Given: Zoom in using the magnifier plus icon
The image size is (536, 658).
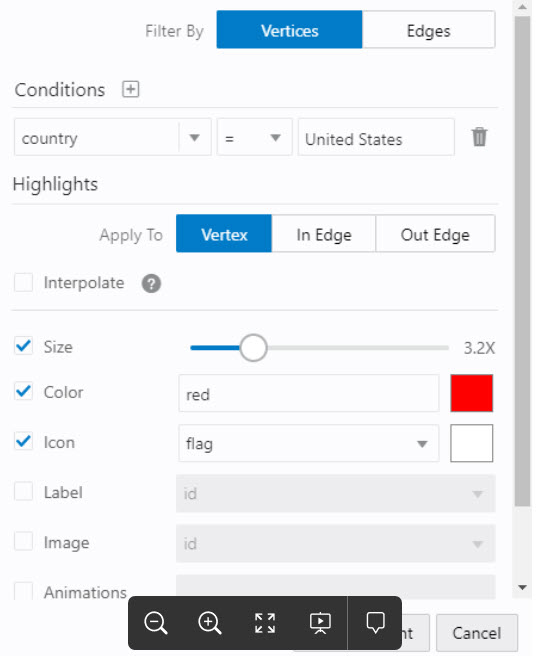Looking at the screenshot, I should pos(209,623).
